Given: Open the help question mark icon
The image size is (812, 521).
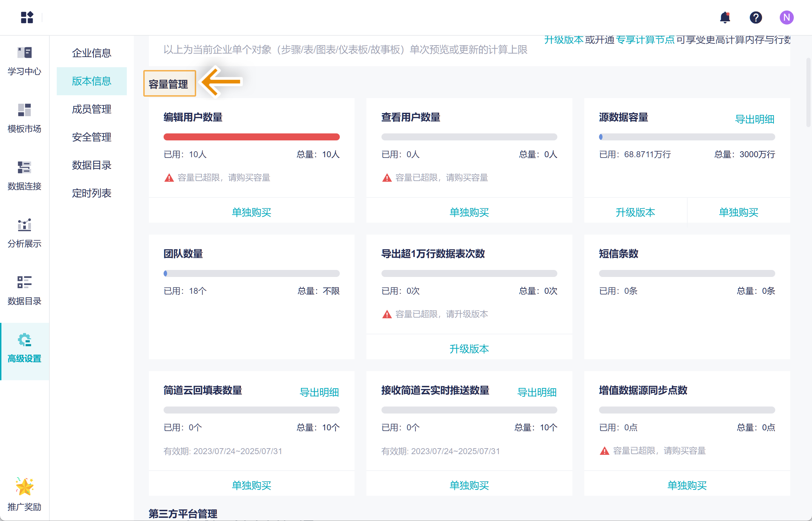Looking at the screenshot, I should click(x=756, y=17).
